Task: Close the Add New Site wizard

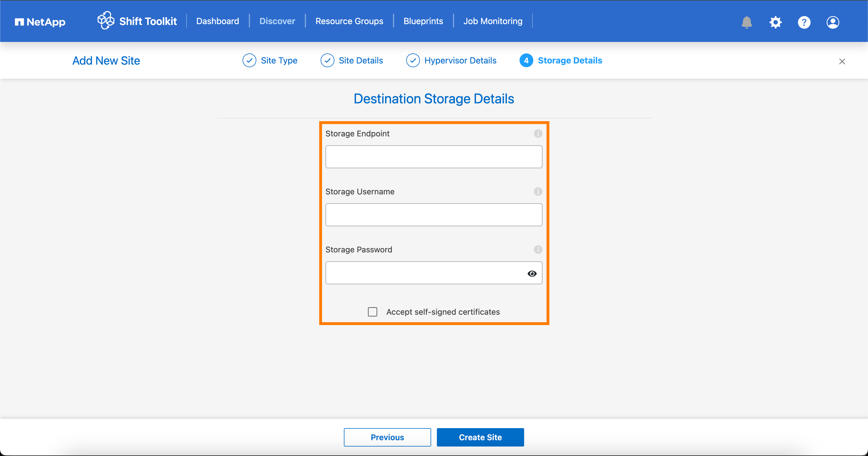Action: [842, 61]
